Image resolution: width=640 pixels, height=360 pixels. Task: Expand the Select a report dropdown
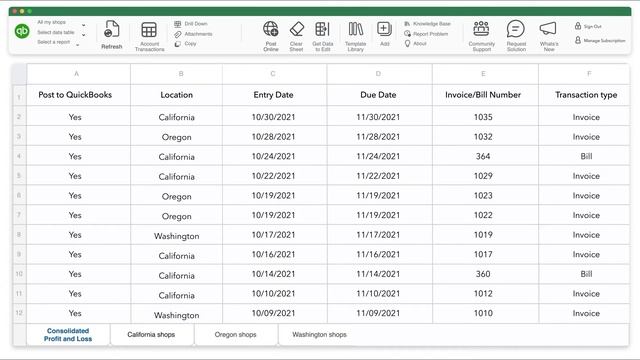[78, 45]
